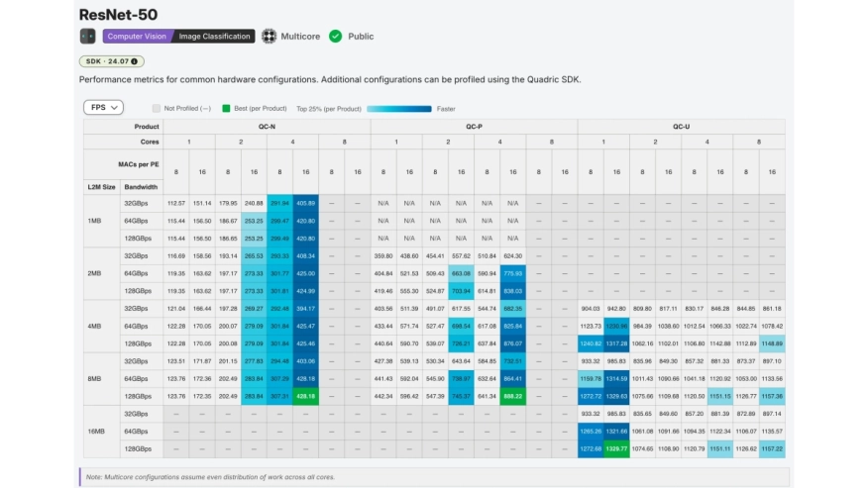The width and height of the screenshot is (868, 488).
Task: Click the cell showing 1314.59
Action: 616,378
